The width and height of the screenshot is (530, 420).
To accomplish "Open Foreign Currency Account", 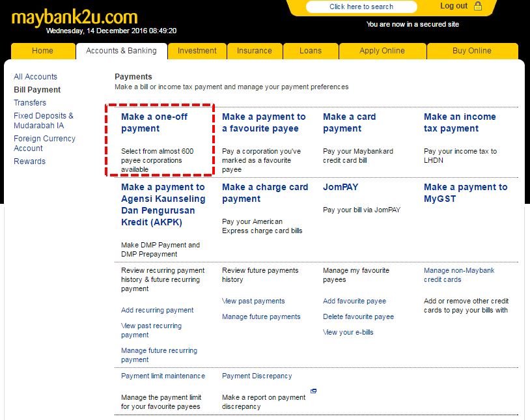I will click(x=45, y=143).
